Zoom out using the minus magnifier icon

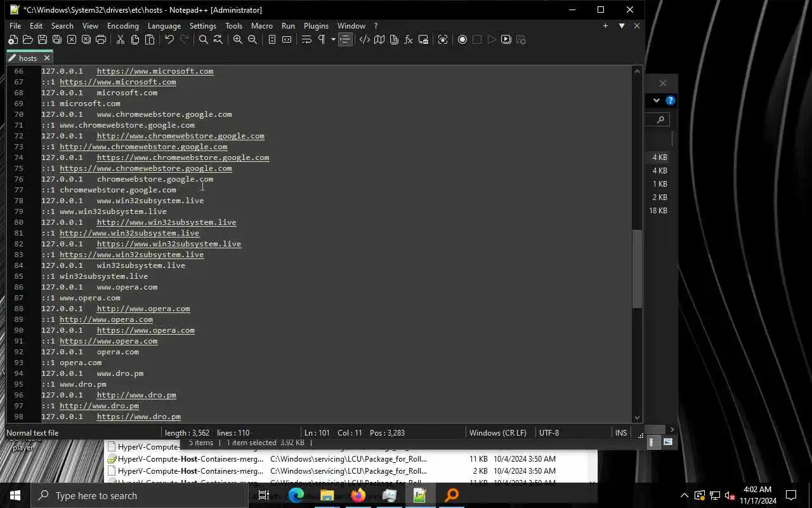click(x=252, y=39)
